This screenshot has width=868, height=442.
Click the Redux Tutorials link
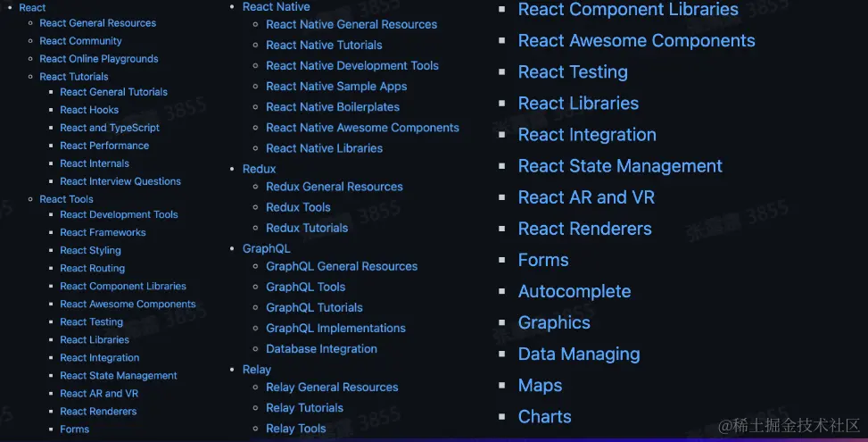(x=307, y=228)
